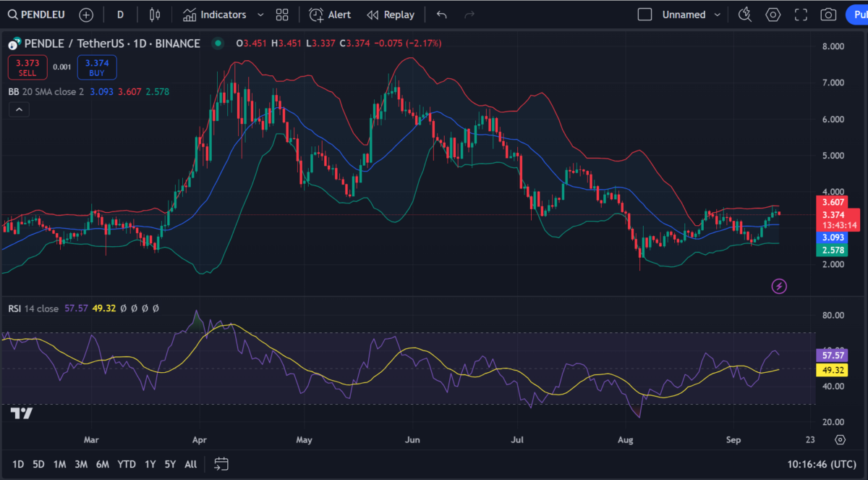Open chart settings hexagon icon
The height and width of the screenshot is (480, 868).
tap(773, 14)
